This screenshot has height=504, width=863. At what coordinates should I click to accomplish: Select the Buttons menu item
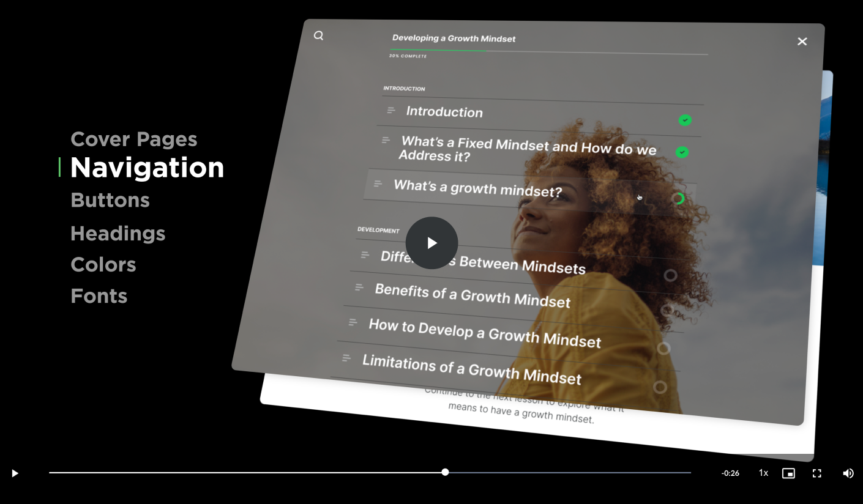point(110,200)
